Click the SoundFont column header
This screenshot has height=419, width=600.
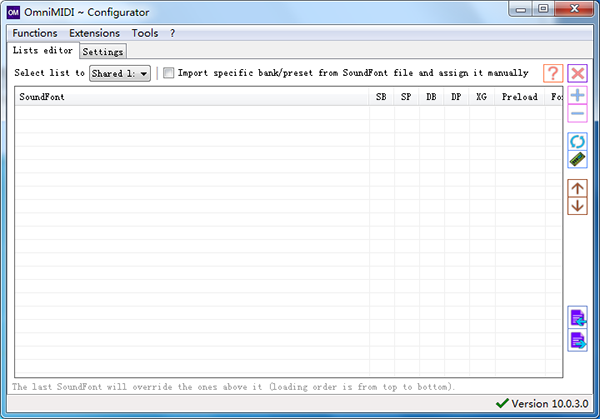pyautogui.click(x=190, y=97)
